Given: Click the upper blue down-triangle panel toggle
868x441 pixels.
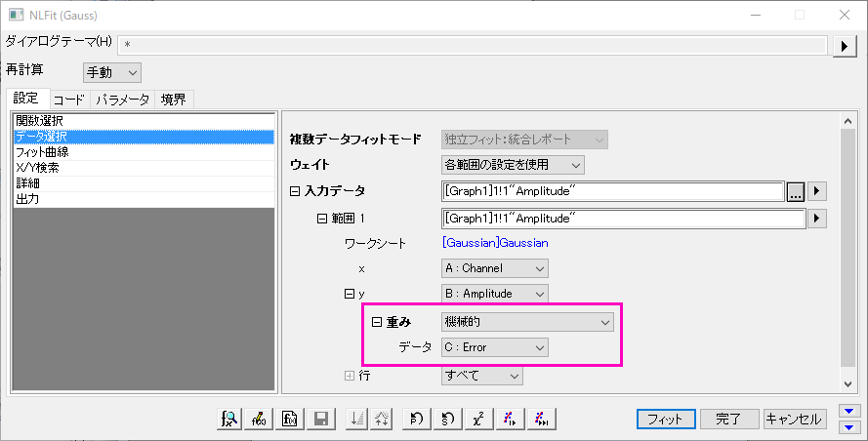Looking at the screenshot, I should (849, 411).
